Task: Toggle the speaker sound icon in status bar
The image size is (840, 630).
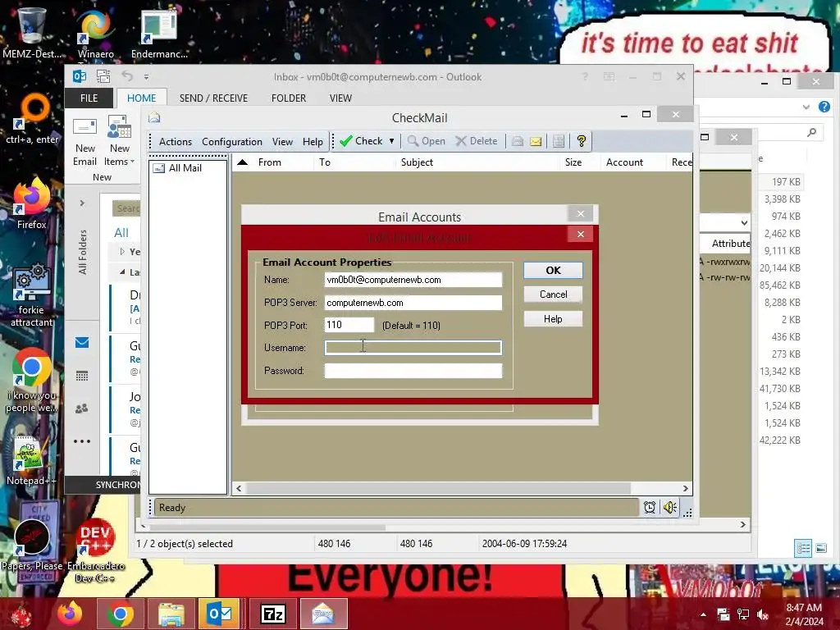Action: pyautogui.click(x=669, y=507)
